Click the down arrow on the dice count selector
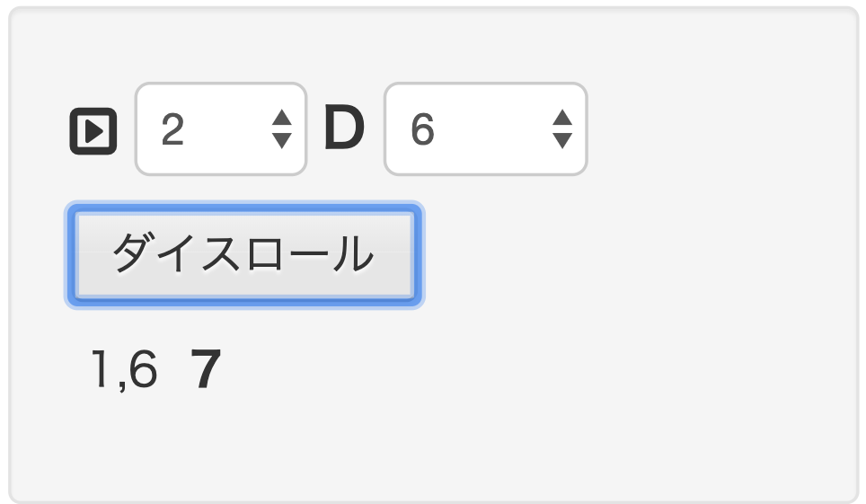 (x=281, y=140)
